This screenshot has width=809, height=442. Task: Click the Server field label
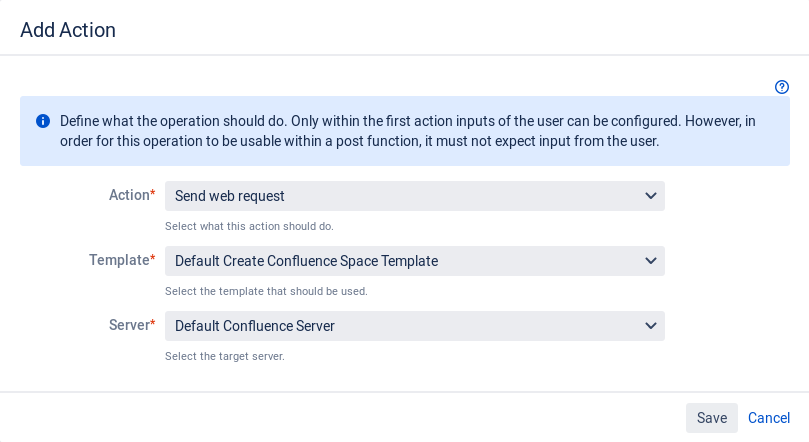pyautogui.click(x=129, y=325)
